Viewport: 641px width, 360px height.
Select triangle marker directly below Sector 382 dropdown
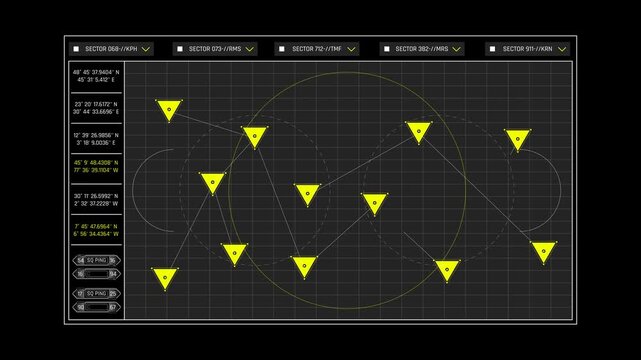pyautogui.click(x=418, y=132)
